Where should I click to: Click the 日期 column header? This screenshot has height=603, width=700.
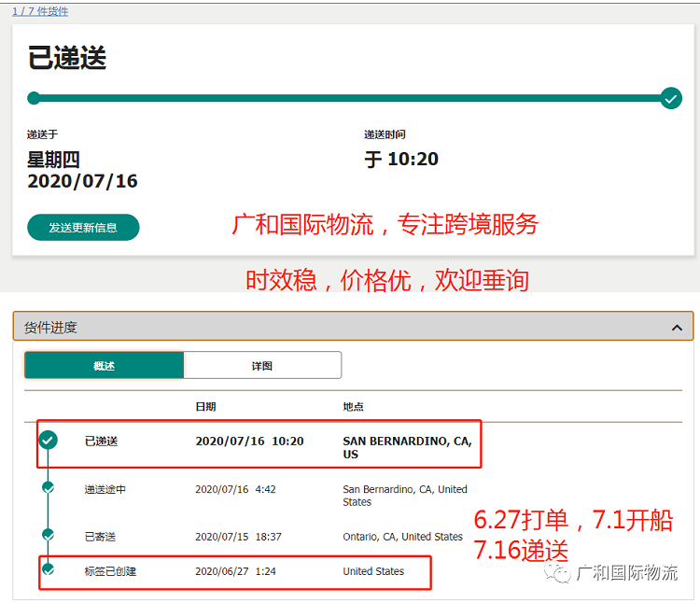coord(205,407)
